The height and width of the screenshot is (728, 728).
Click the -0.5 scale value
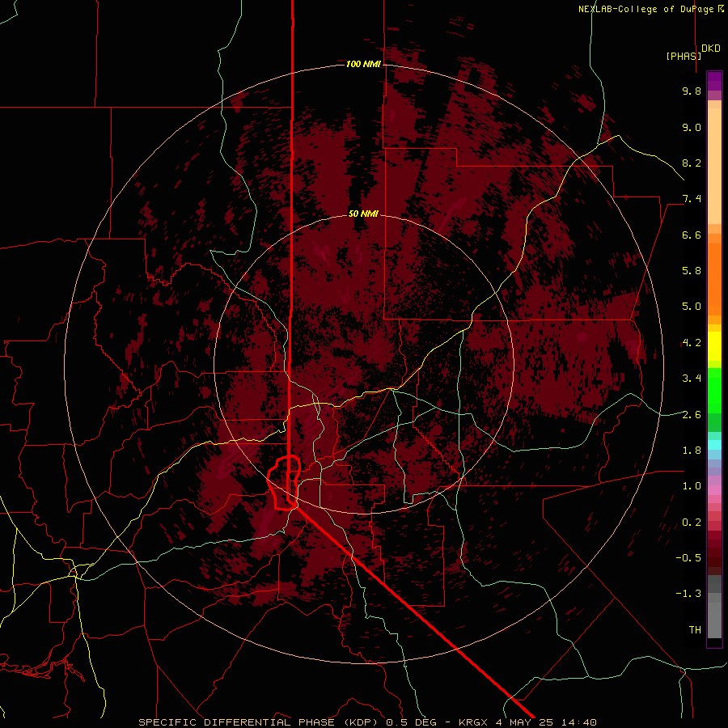[688, 558]
